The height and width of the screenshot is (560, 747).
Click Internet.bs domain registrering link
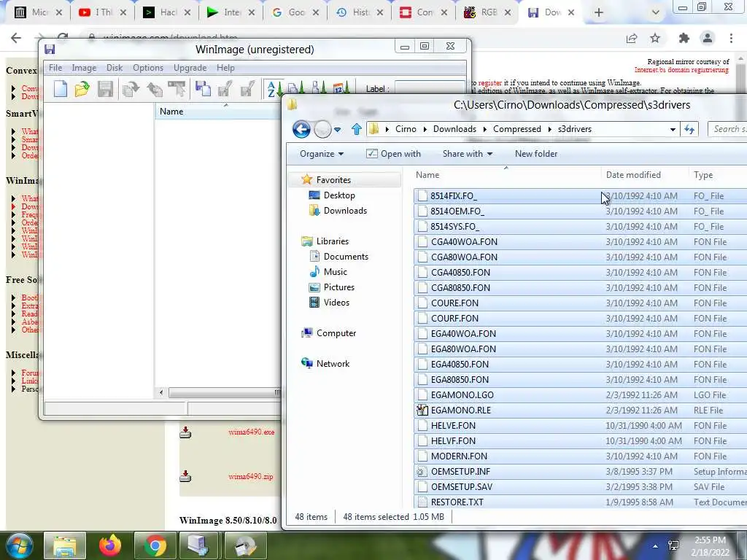point(681,70)
